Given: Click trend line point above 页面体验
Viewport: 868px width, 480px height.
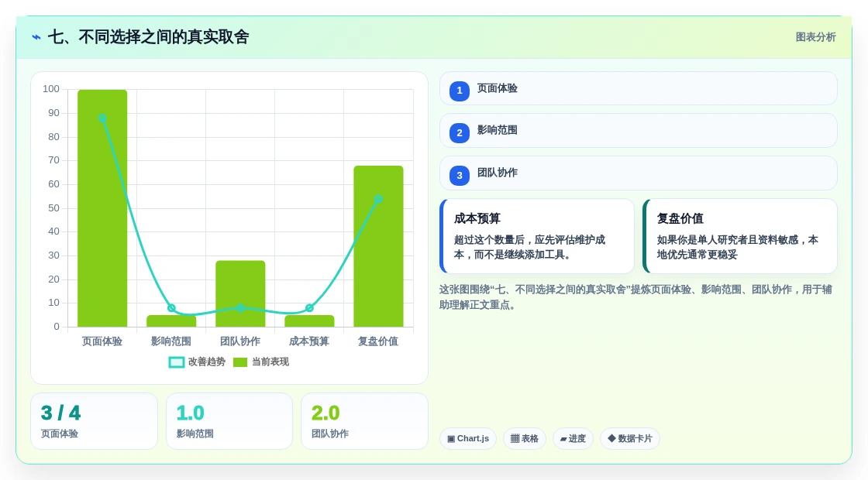Looking at the screenshot, I should point(102,118).
